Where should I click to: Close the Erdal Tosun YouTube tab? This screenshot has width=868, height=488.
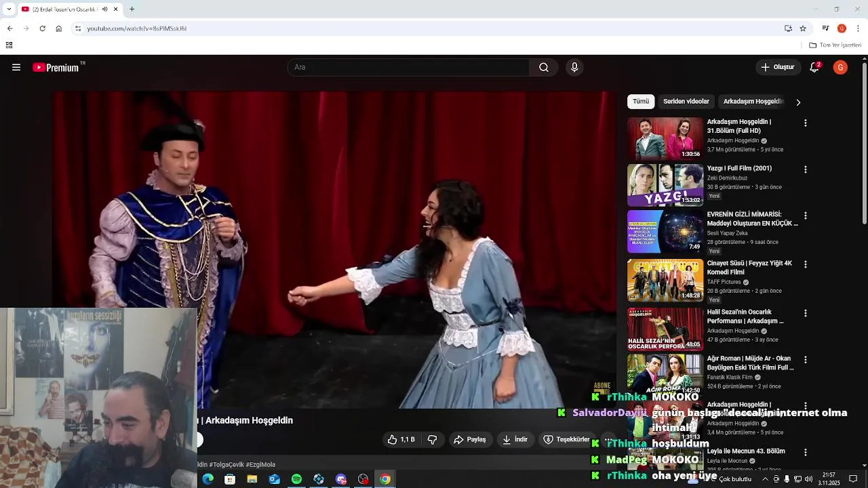tap(115, 9)
